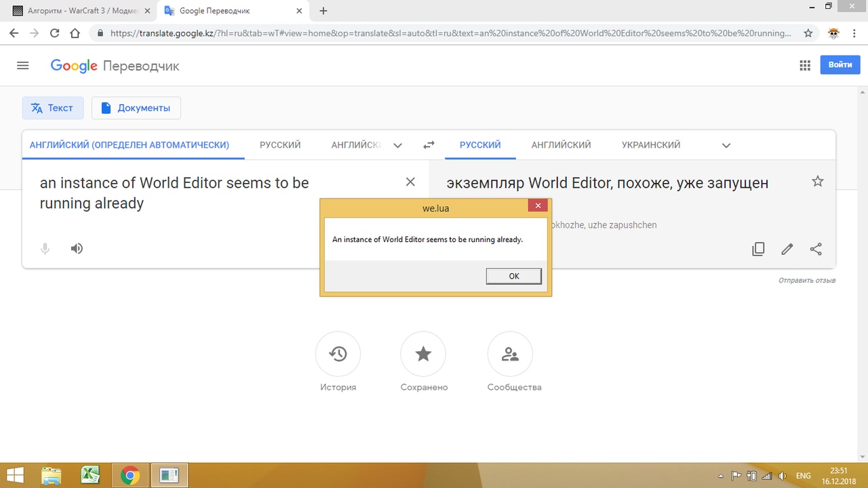
Task: Click the Отправить отзыв feedback link
Action: pyautogui.click(x=807, y=281)
